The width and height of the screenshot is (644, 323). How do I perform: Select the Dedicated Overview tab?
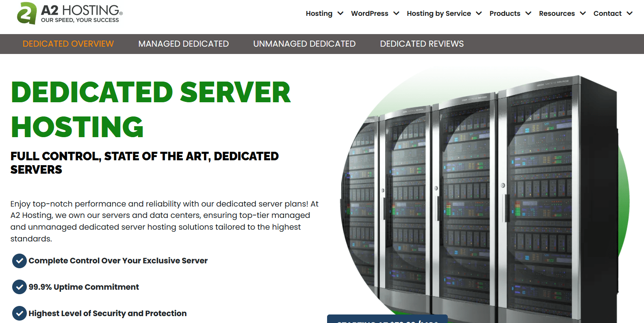(x=68, y=44)
